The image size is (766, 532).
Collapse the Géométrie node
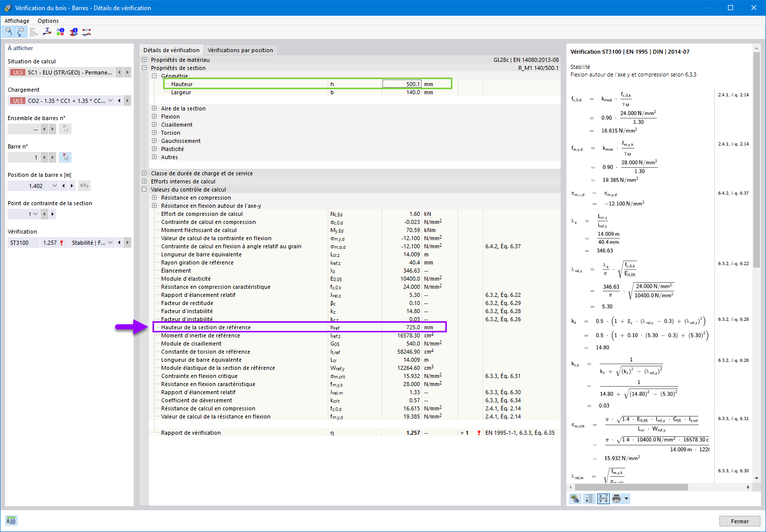155,76
